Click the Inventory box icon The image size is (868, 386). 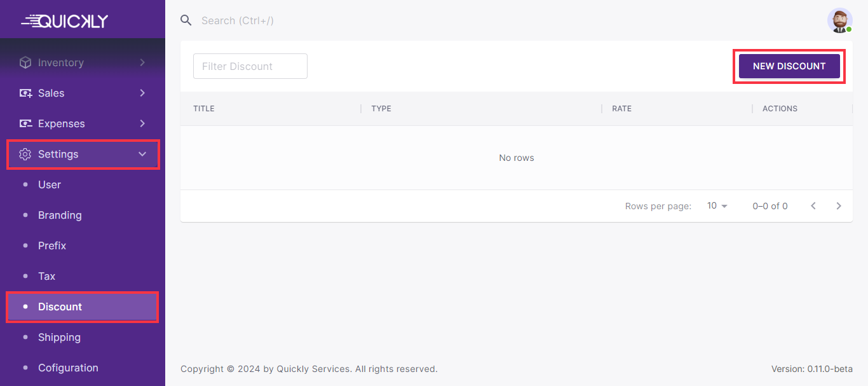[25, 62]
